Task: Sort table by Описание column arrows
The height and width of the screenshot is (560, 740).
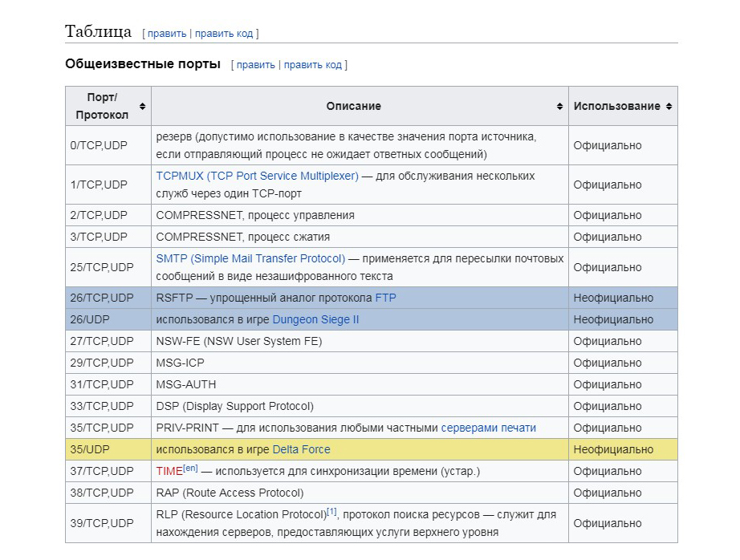Action: [x=559, y=106]
